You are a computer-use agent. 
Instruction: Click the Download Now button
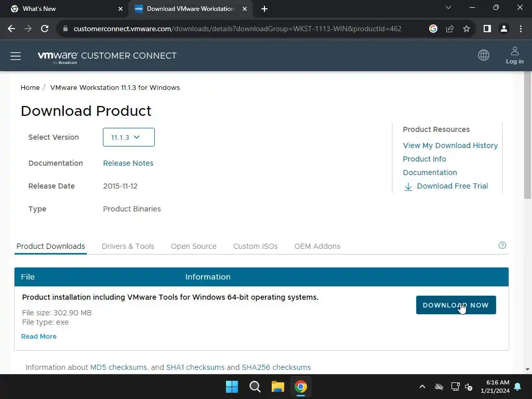tap(456, 305)
